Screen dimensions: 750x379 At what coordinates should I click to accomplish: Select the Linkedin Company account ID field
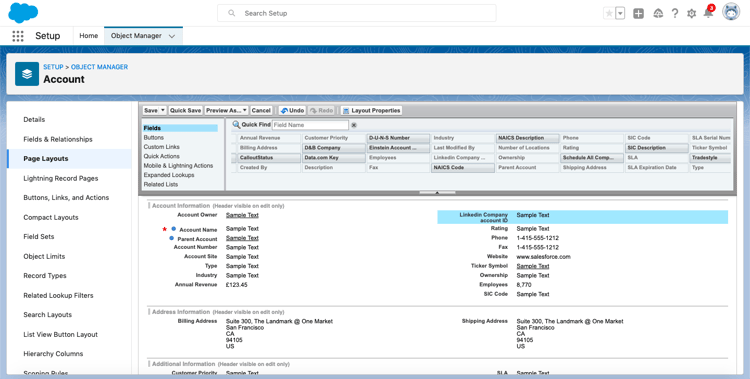click(583, 217)
